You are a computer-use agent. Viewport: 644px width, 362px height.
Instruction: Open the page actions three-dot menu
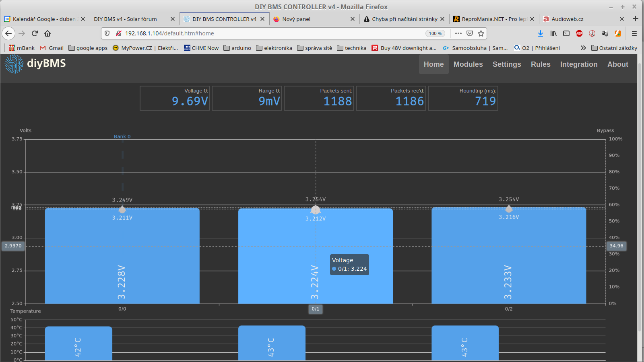pyautogui.click(x=458, y=33)
